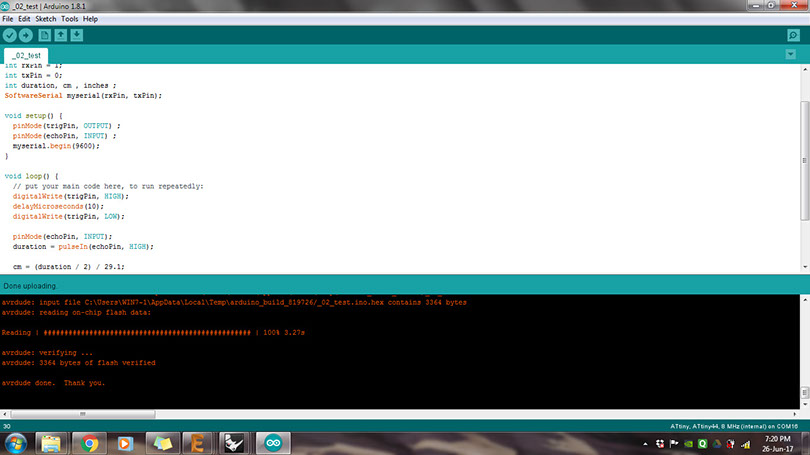Click the 'SoftwareSerial myserial' code line
Viewport: 810px width, 455px height.
[83, 96]
